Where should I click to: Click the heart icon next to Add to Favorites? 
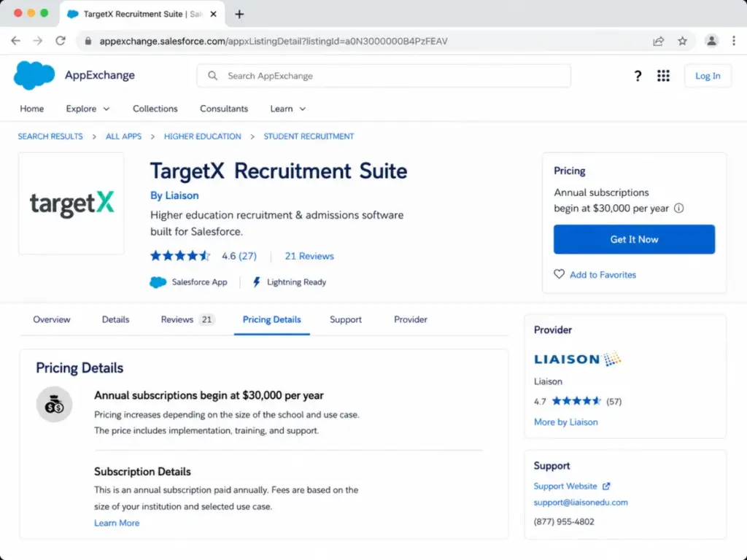(559, 274)
